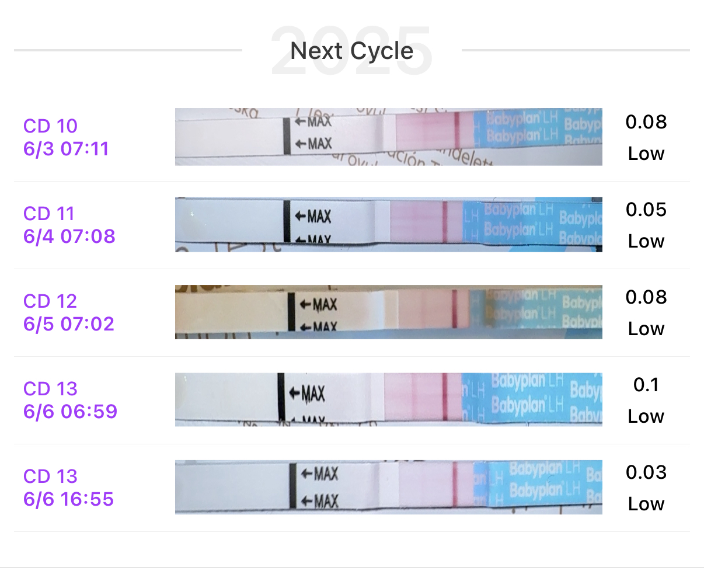Tap the 6/5 07:02 timestamp
704x588 pixels.
click(68, 324)
